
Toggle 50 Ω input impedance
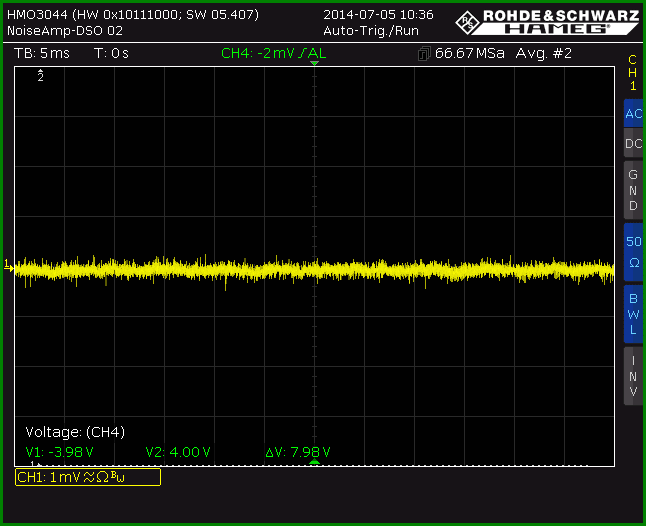point(633,252)
